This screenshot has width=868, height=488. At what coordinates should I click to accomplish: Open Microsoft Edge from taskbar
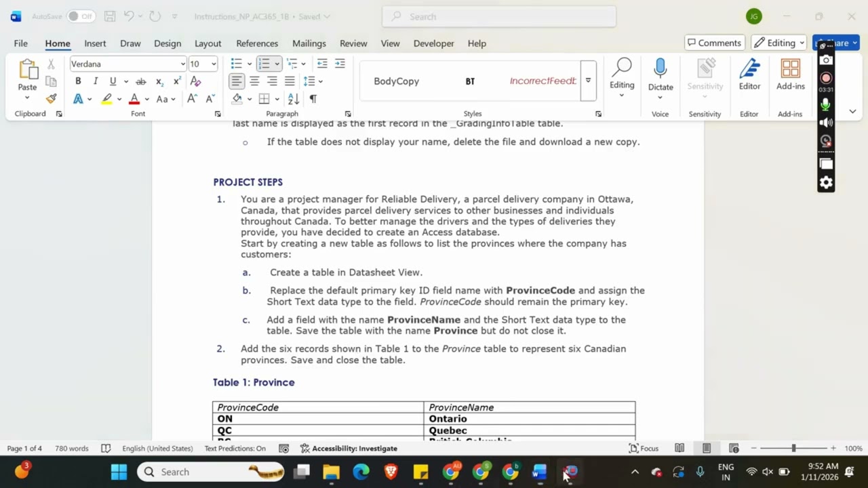coord(361,472)
